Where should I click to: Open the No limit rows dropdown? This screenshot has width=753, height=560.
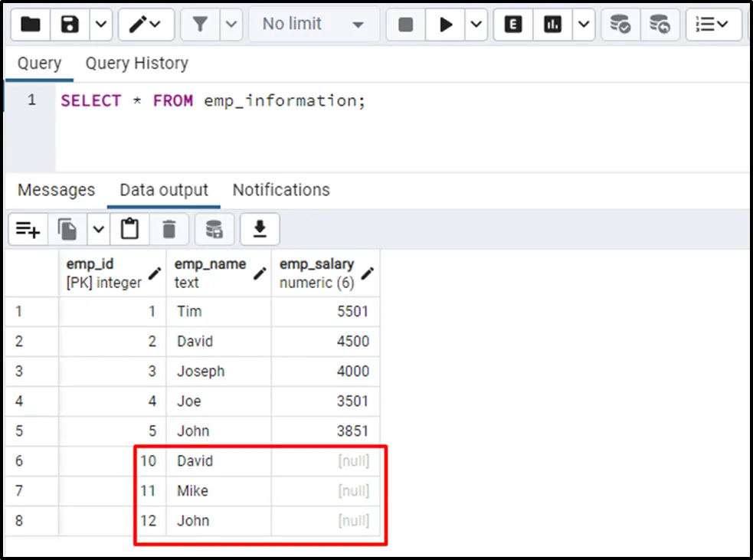(x=313, y=25)
